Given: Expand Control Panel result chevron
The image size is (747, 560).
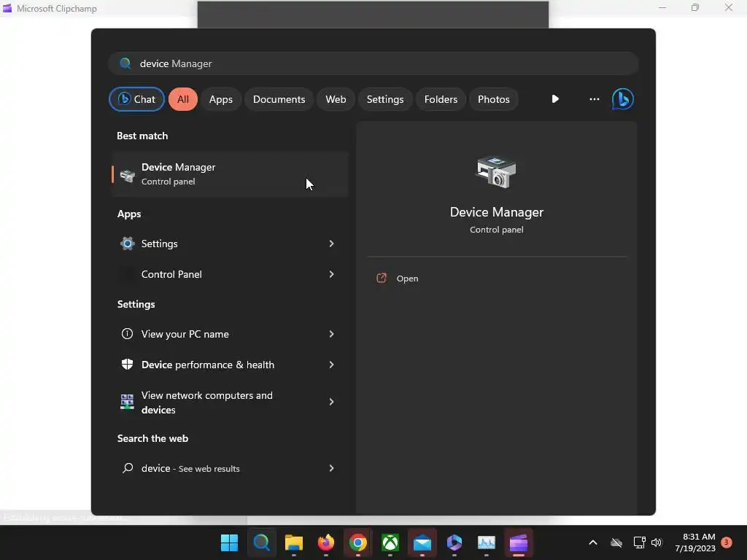Looking at the screenshot, I should [x=332, y=274].
